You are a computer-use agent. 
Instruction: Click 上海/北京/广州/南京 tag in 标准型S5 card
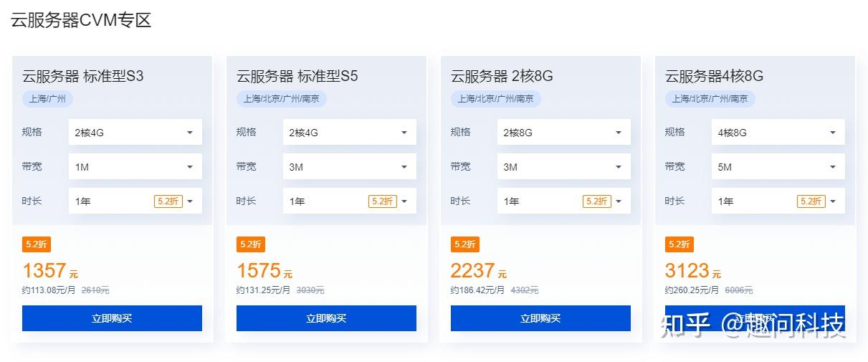tap(281, 99)
